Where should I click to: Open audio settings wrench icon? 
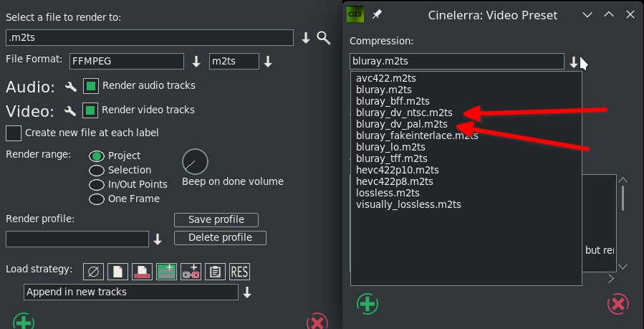[70, 87]
